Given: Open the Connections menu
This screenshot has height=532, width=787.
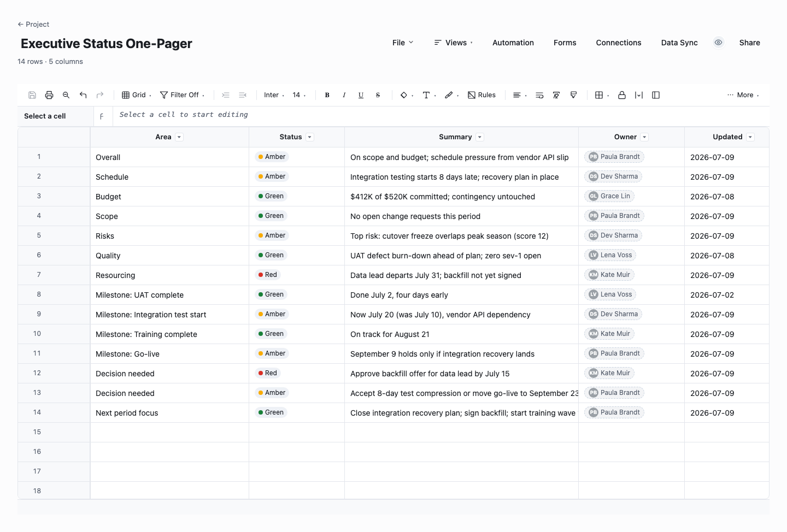Looking at the screenshot, I should [619, 43].
